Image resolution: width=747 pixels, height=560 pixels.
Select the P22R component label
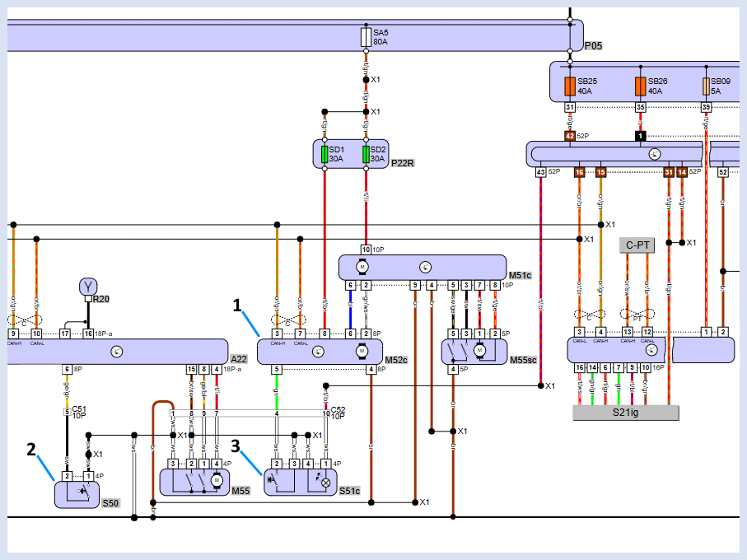(403, 163)
